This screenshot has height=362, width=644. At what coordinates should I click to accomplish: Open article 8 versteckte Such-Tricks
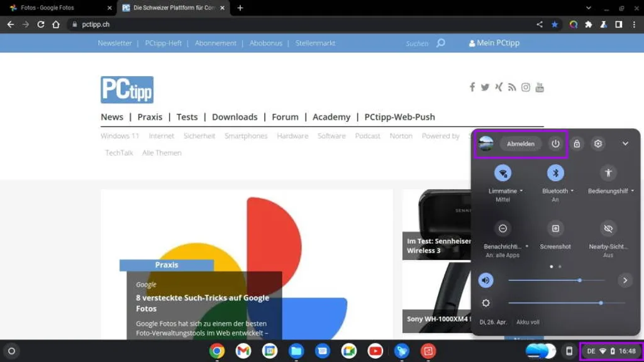click(203, 303)
